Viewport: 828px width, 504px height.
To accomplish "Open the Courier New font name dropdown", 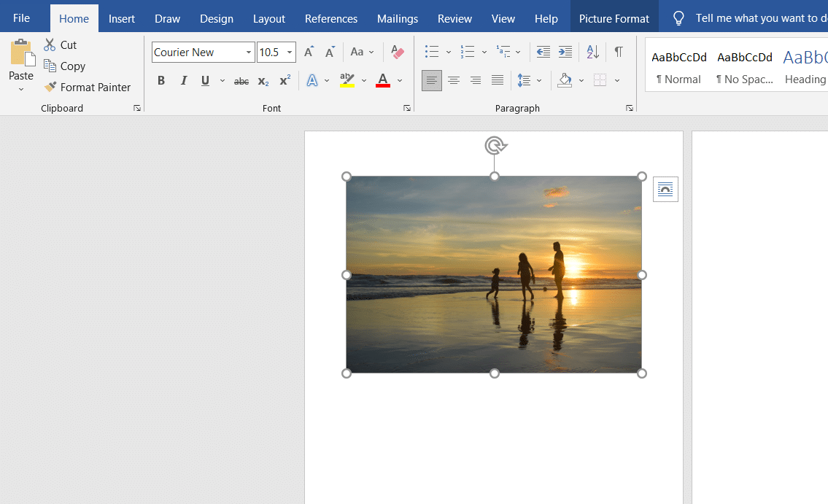I will tap(248, 53).
